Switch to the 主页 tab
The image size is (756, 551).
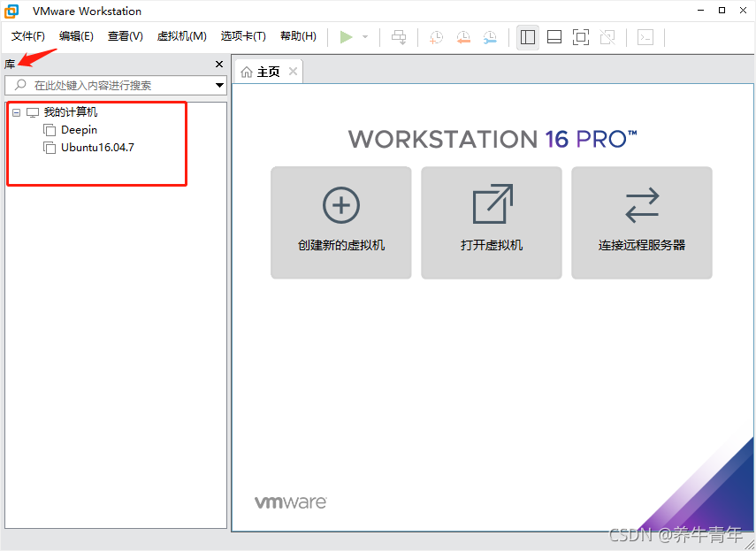point(268,72)
